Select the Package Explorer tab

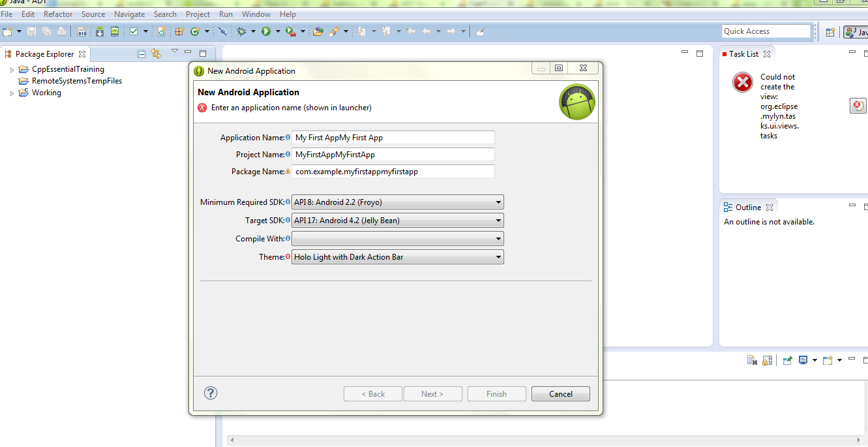[44, 54]
